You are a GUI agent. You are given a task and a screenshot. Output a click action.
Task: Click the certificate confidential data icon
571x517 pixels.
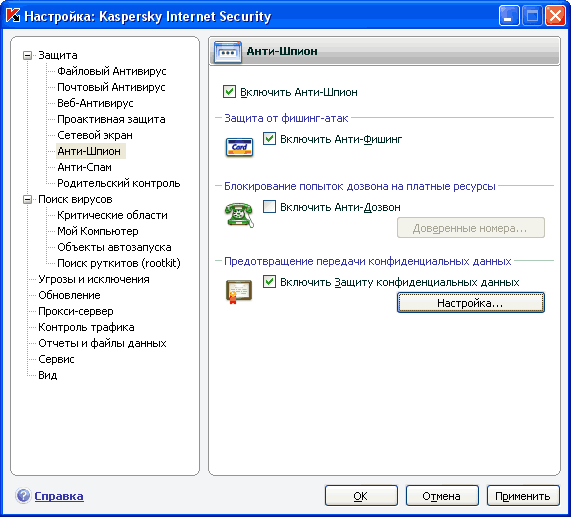coord(239,292)
